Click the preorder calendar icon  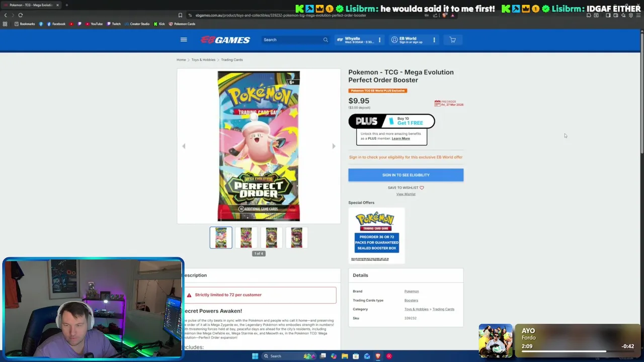pyautogui.click(x=437, y=103)
